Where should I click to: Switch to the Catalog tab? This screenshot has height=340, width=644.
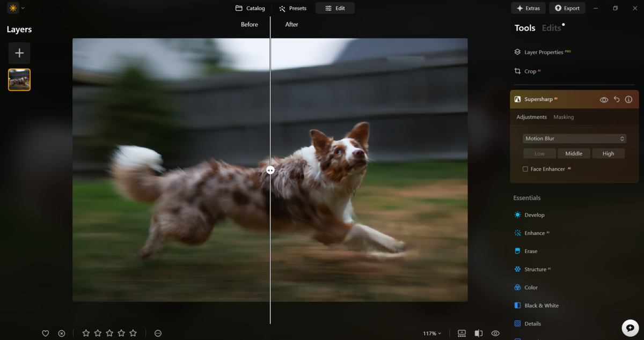(x=250, y=8)
